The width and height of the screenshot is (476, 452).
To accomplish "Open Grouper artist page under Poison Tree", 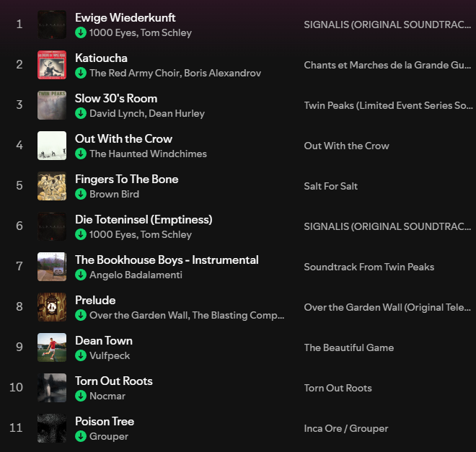I will click(109, 436).
